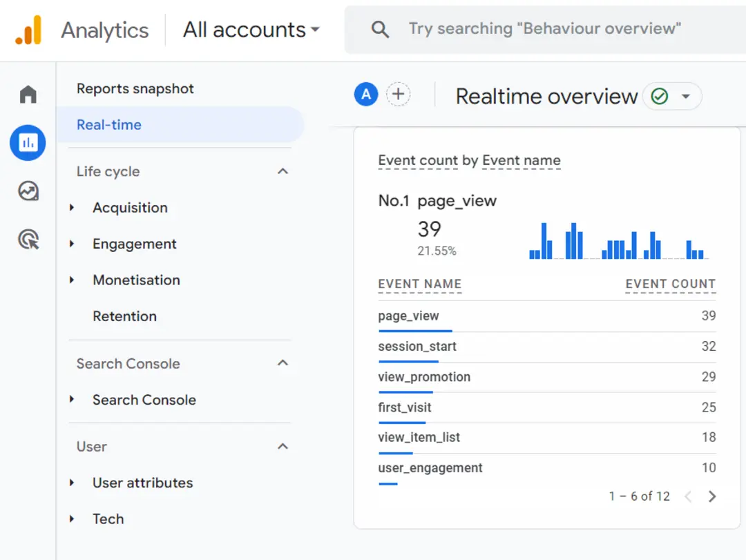The height and width of the screenshot is (560, 746).
Task: Select the session_start event row
Action: (546, 347)
